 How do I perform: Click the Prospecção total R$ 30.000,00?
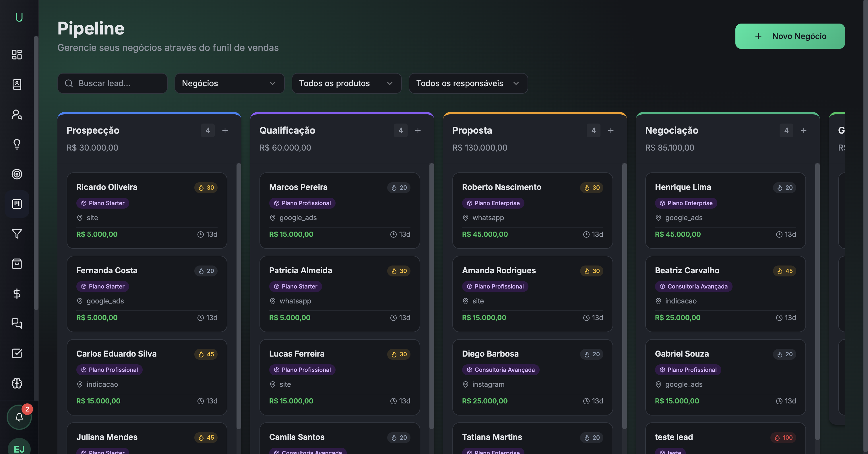(x=92, y=148)
